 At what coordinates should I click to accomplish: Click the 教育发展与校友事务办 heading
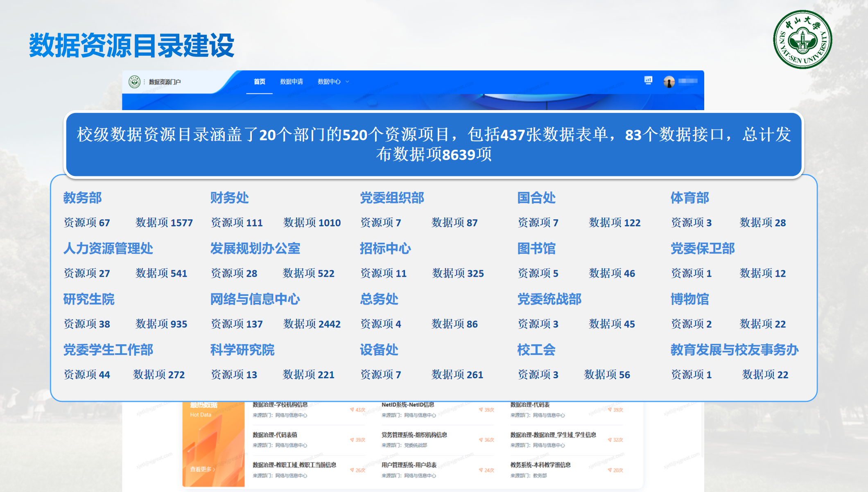coord(734,350)
